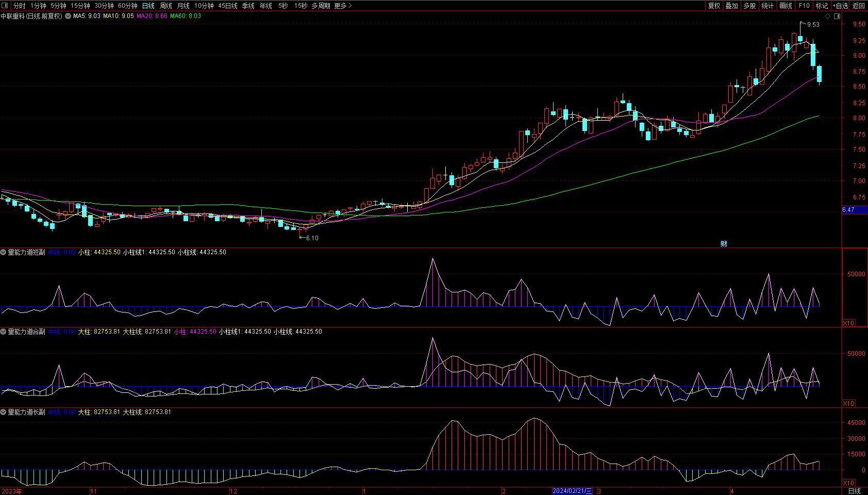Click X10 scale label in long panel
This screenshot has height=495, width=868.
[848, 483]
